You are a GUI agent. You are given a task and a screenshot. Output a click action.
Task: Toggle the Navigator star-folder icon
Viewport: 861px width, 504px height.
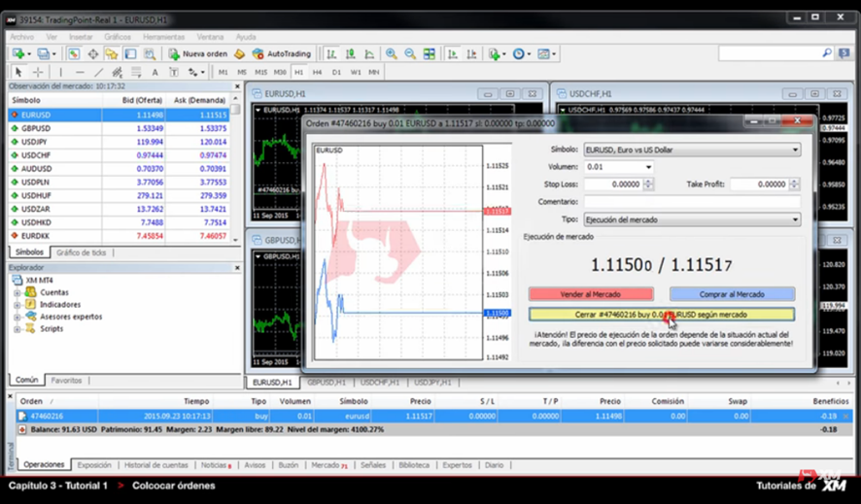tap(112, 53)
